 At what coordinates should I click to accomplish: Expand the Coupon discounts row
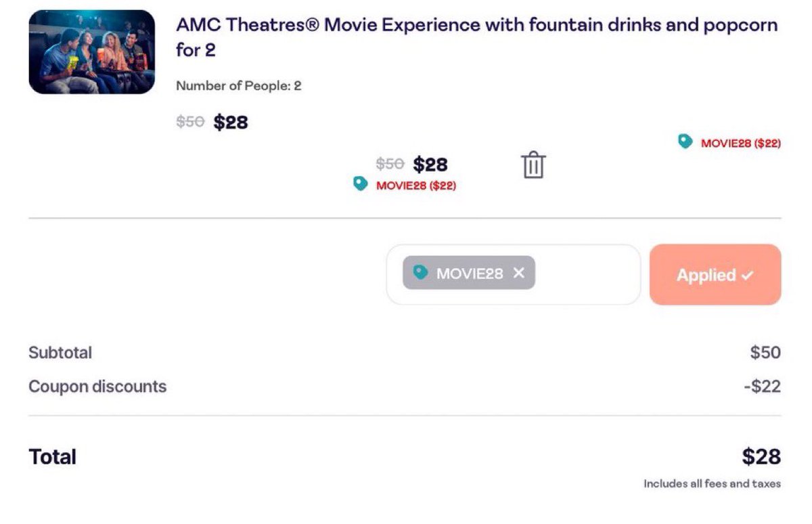pos(97,387)
